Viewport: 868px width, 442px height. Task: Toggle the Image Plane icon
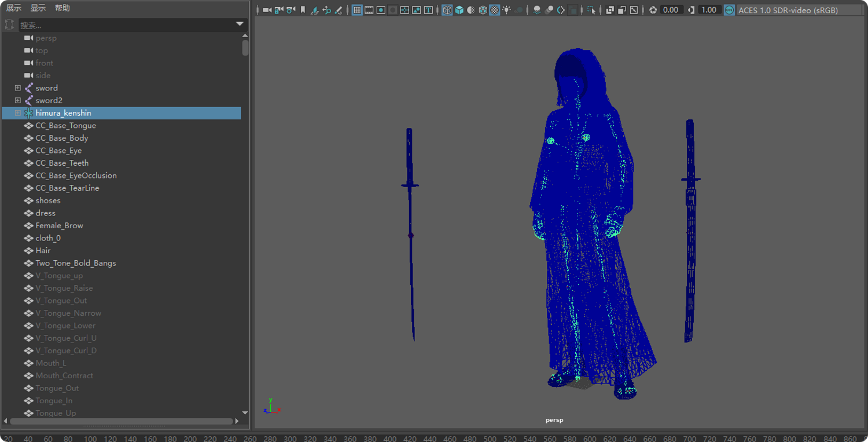[x=315, y=10]
